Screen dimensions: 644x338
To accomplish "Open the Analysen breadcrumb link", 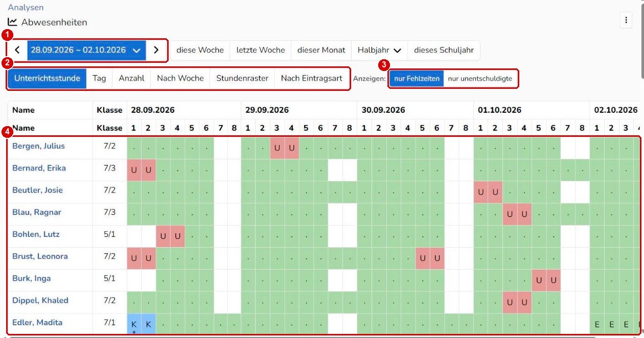I will coord(26,7).
